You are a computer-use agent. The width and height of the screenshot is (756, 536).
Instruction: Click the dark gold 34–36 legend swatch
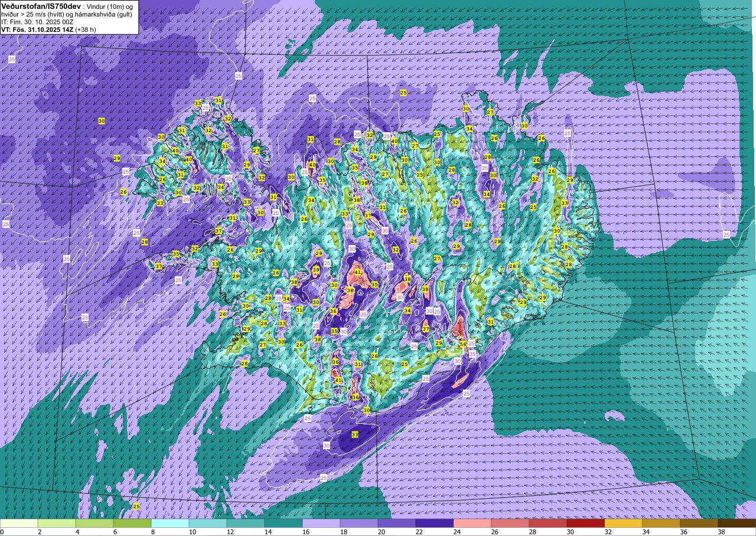pos(661,523)
